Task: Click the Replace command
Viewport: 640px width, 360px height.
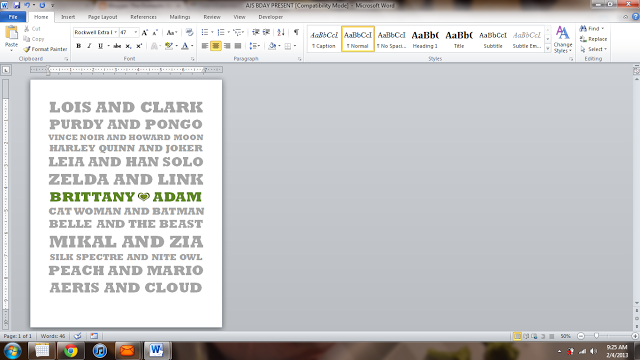Action: [x=593, y=39]
